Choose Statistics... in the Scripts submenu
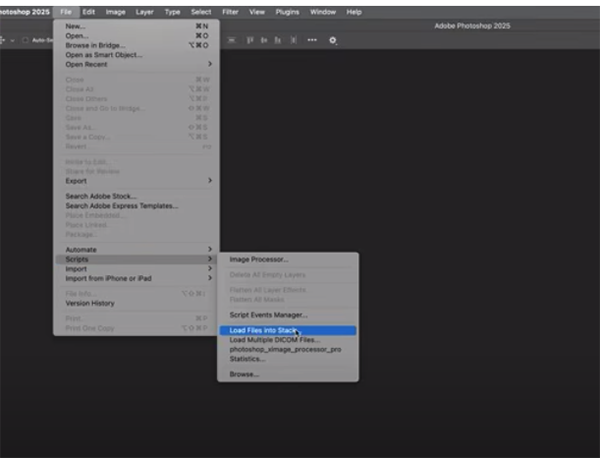Screen dimensions: 600x458 click(x=288, y=359)
